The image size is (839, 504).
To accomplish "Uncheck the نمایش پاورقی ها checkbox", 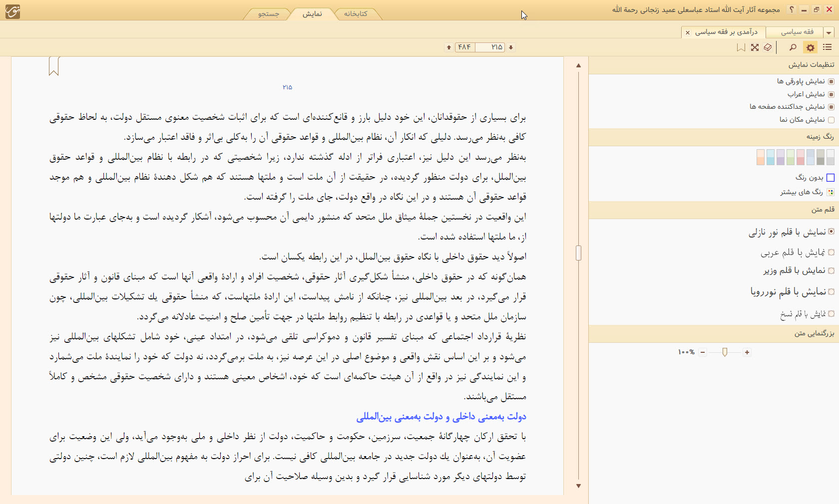I will pyautogui.click(x=831, y=81).
